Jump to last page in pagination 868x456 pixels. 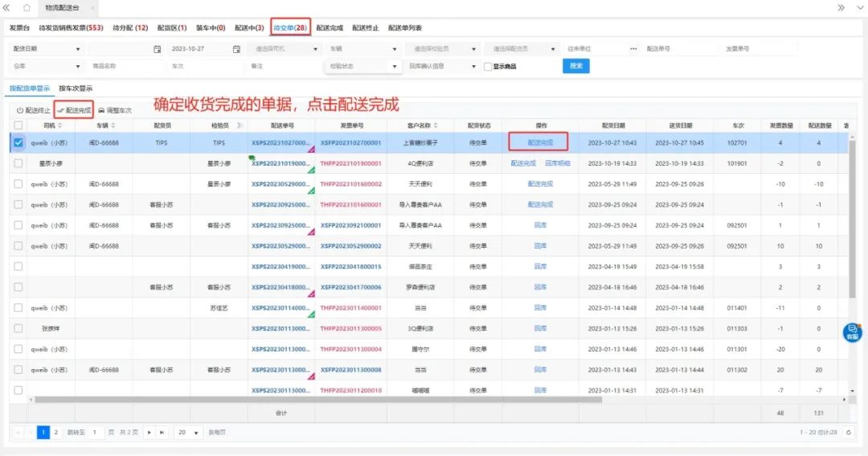[162, 432]
